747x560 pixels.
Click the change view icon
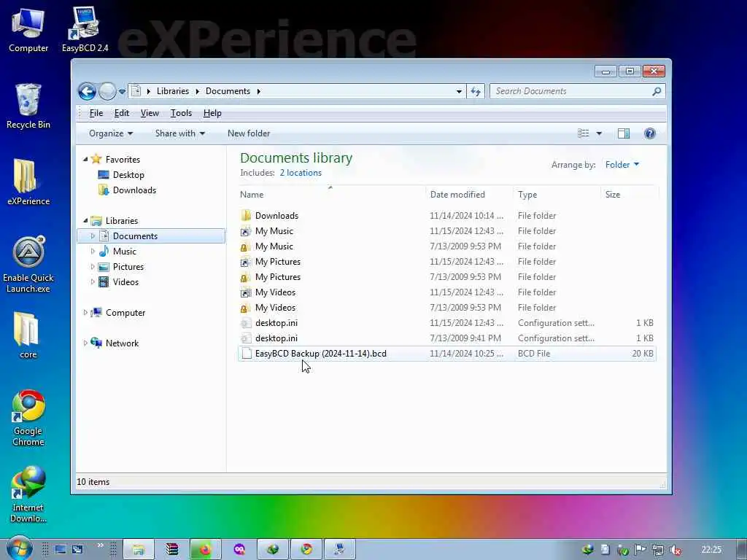click(584, 133)
